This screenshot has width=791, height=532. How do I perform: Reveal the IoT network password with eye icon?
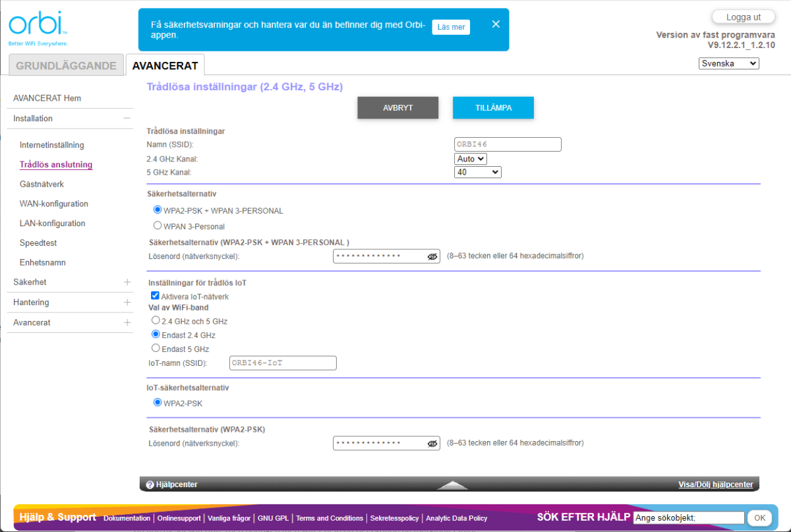point(432,444)
